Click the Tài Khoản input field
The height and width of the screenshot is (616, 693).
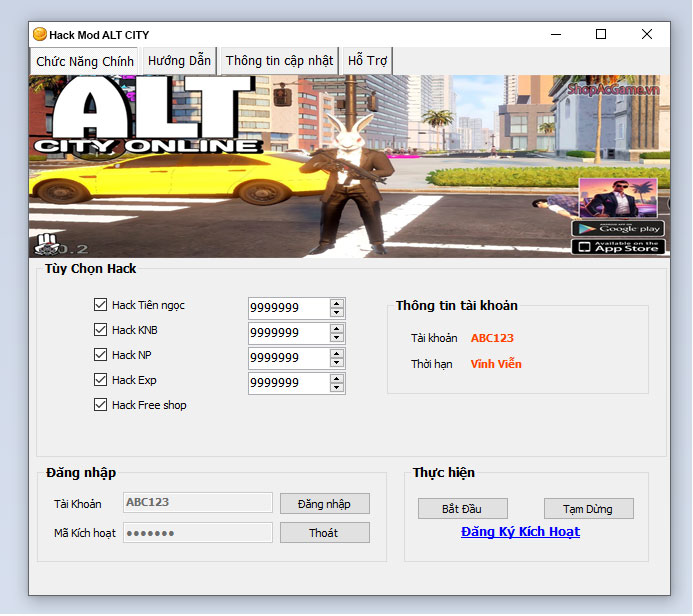tap(198, 502)
